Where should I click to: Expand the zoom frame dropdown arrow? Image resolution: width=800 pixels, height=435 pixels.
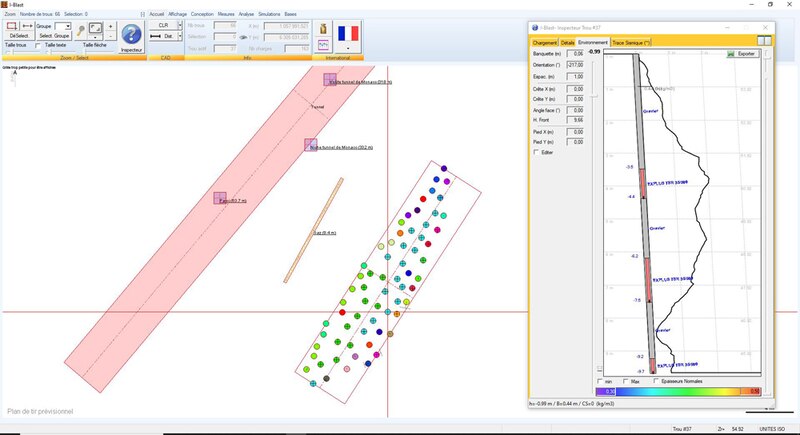[95, 37]
